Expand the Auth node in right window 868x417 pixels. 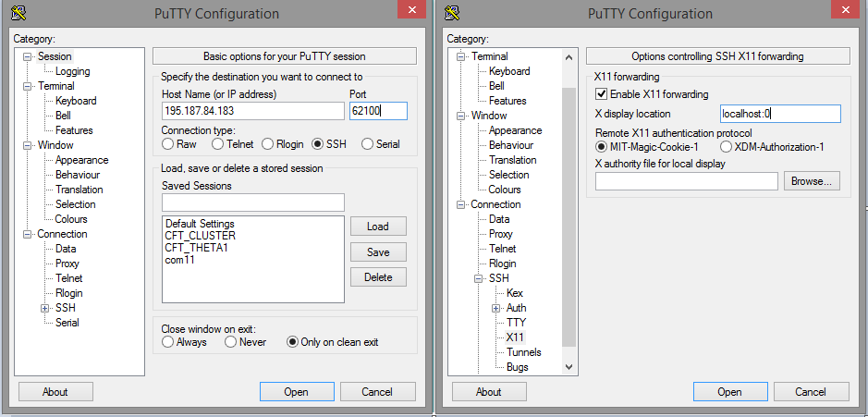[496, 309]
